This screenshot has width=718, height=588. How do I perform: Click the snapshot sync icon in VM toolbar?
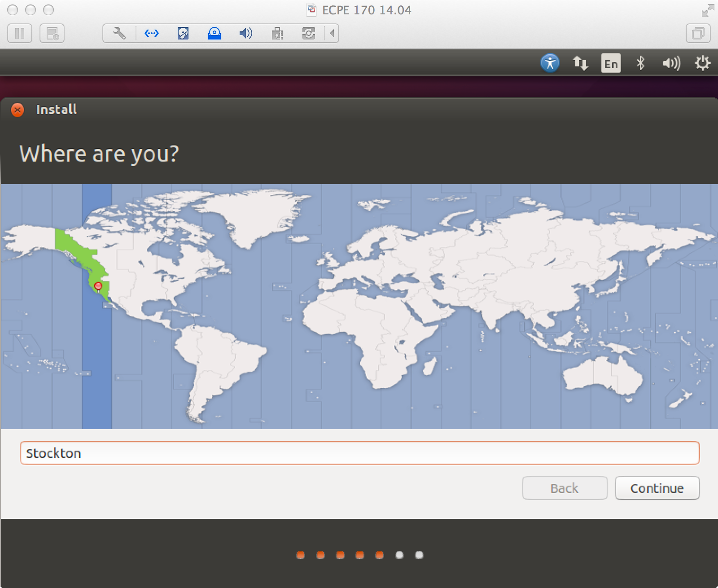click(x=309, y=33)
